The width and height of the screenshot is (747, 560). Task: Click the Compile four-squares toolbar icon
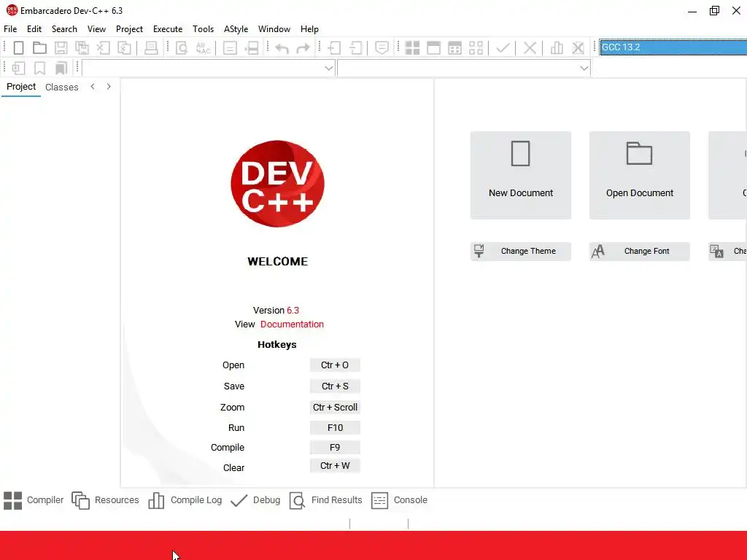point(413,47)
